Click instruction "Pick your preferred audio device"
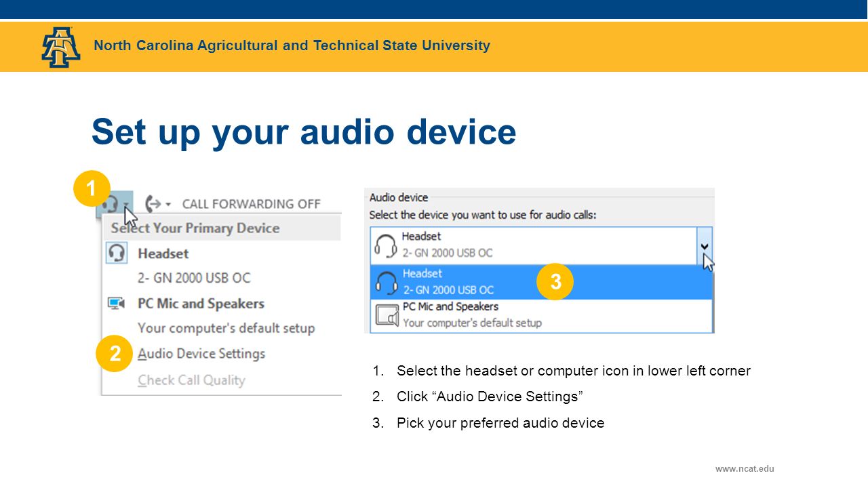Image resolution: width=868 pixels, height=488 pixels. point(500,423)
